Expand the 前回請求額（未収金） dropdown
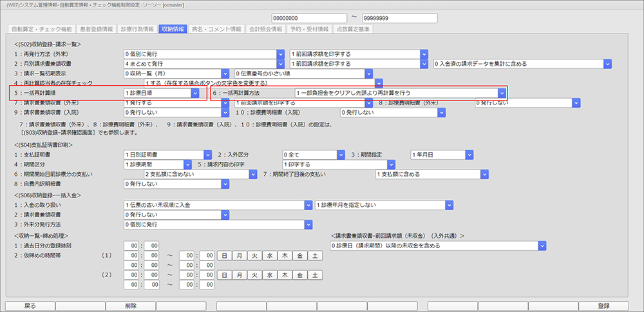Viewport: 644px width, 312px height. pos(438,246)
